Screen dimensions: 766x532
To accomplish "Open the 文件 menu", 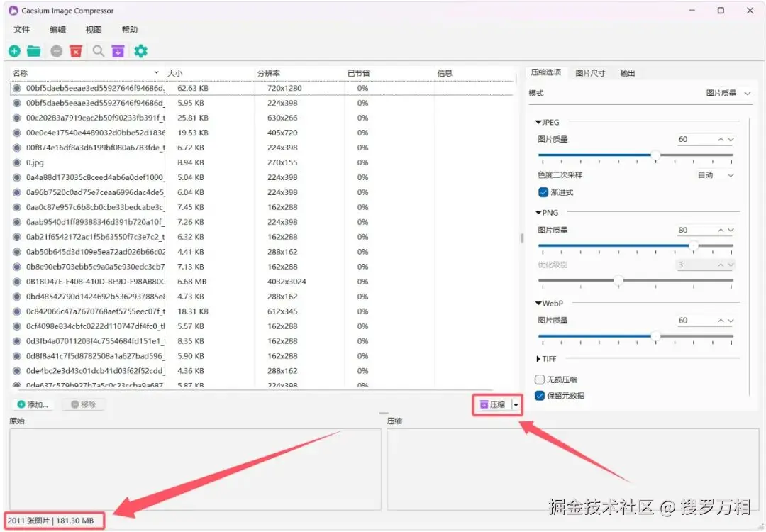I will 21,29.
